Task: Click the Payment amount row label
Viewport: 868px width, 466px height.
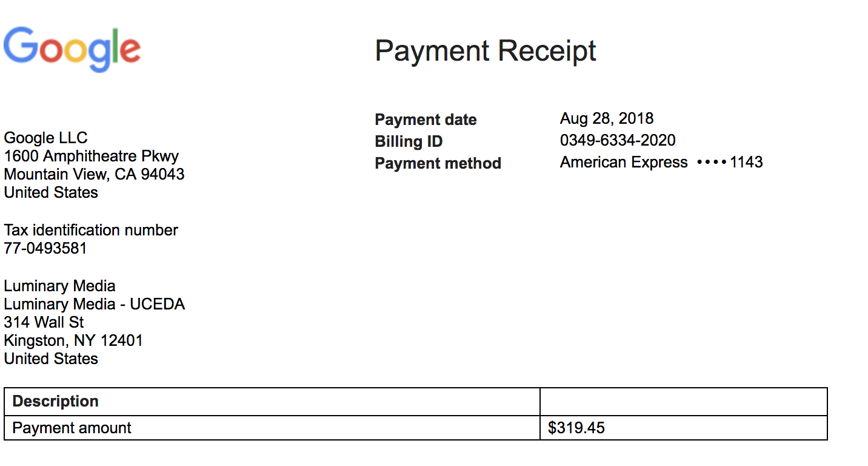Action: point(72,428)
